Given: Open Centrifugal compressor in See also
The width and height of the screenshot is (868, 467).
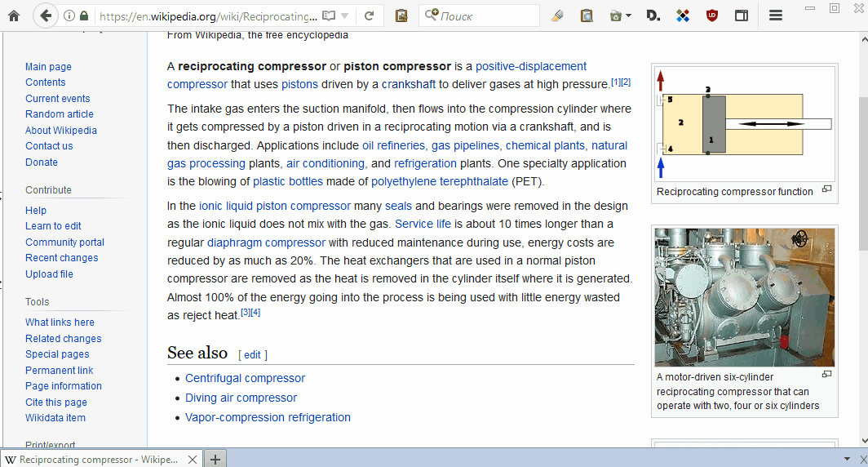Looking at the screenshot, I should (x=245, y=378).
